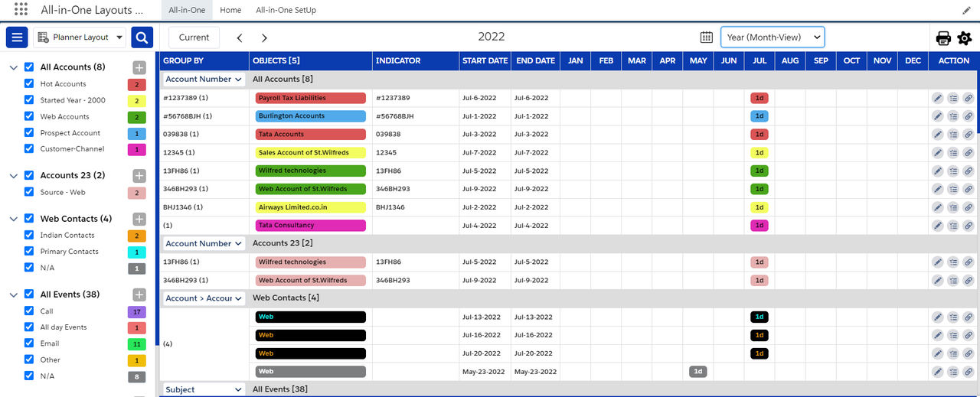980x397 pixels.
Task: Click the blue search magnifier button
Action: pyautogui.click(x=142, y=37)
